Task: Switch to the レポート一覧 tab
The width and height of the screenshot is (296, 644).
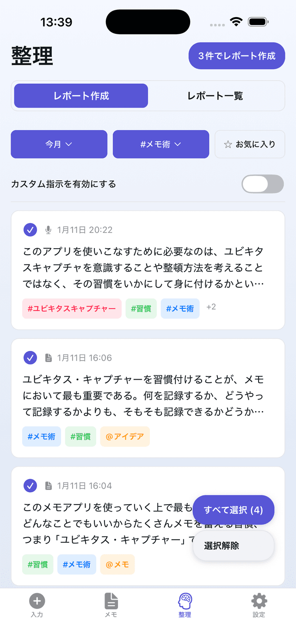Action: click(x=216, y=95)
